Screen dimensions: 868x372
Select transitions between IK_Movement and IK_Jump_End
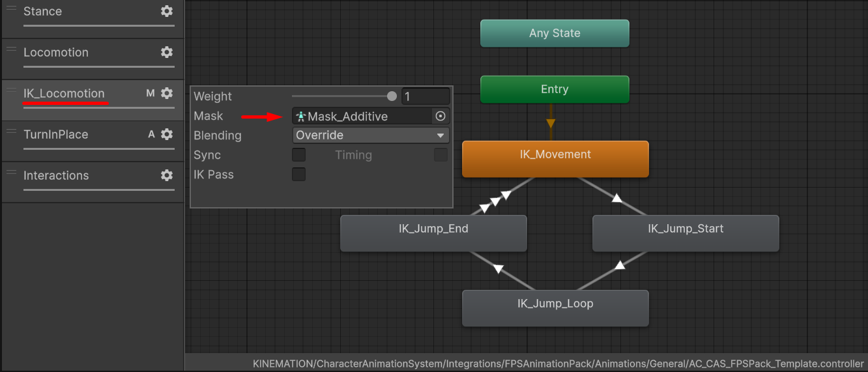495,201
